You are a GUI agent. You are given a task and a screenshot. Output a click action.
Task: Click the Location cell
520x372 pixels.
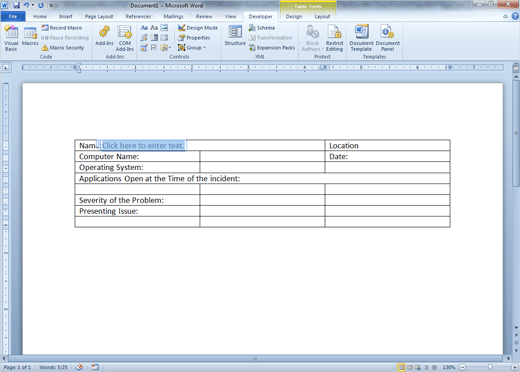387,146
